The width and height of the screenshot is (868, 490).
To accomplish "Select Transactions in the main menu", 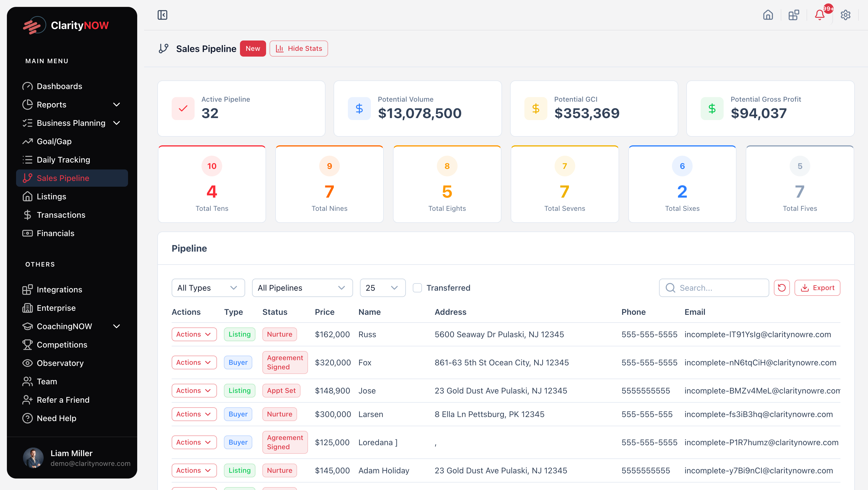I will pos(61,215).
